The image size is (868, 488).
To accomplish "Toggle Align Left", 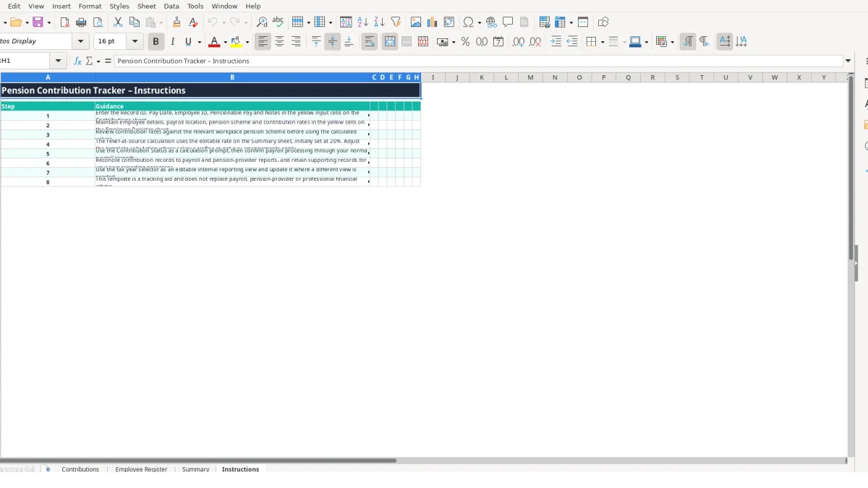I will [x=263, y=42].
